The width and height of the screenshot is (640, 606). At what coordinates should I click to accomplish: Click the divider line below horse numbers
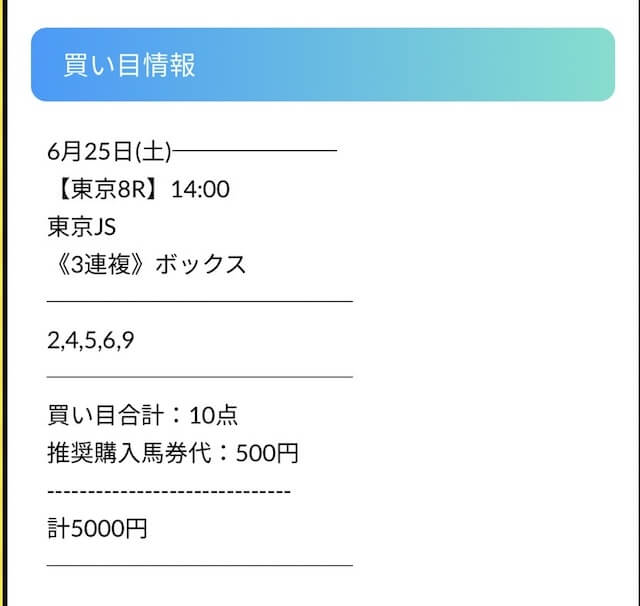coord(200,377)
